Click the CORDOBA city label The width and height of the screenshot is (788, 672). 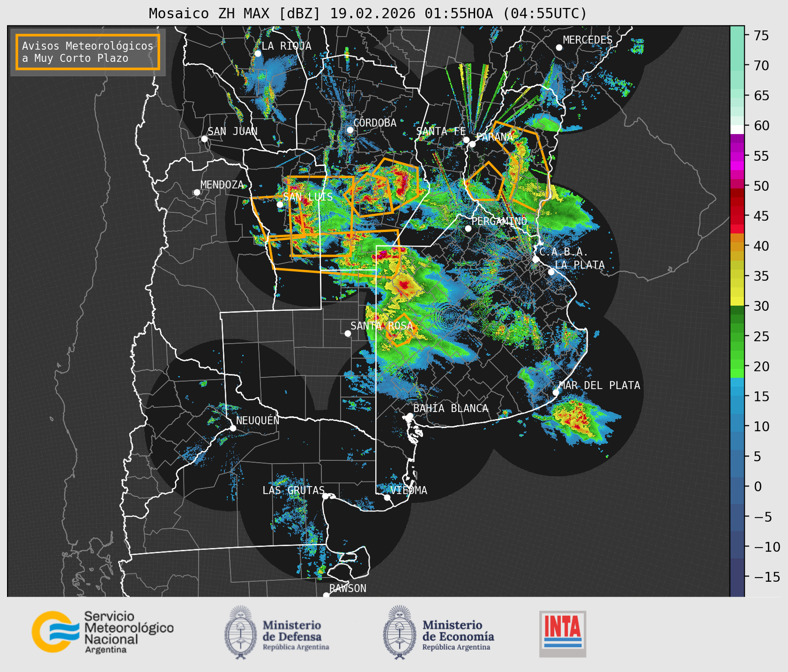pos(375,122)
